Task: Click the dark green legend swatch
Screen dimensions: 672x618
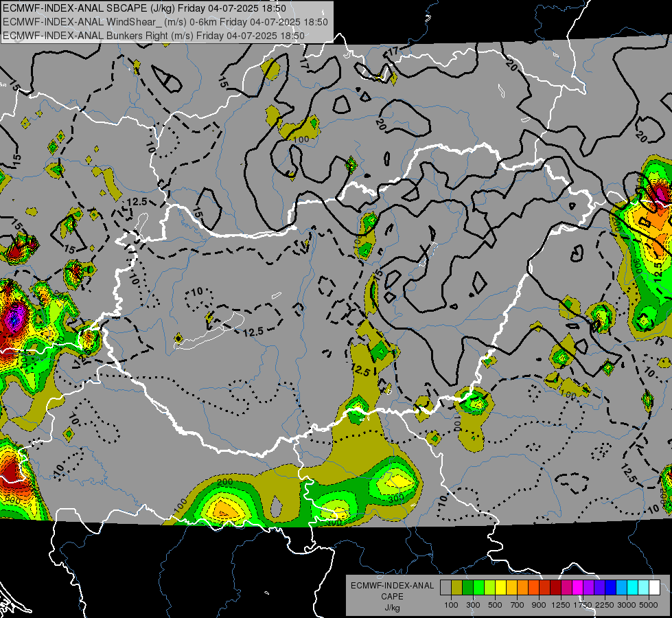Action: coord(467,588)
